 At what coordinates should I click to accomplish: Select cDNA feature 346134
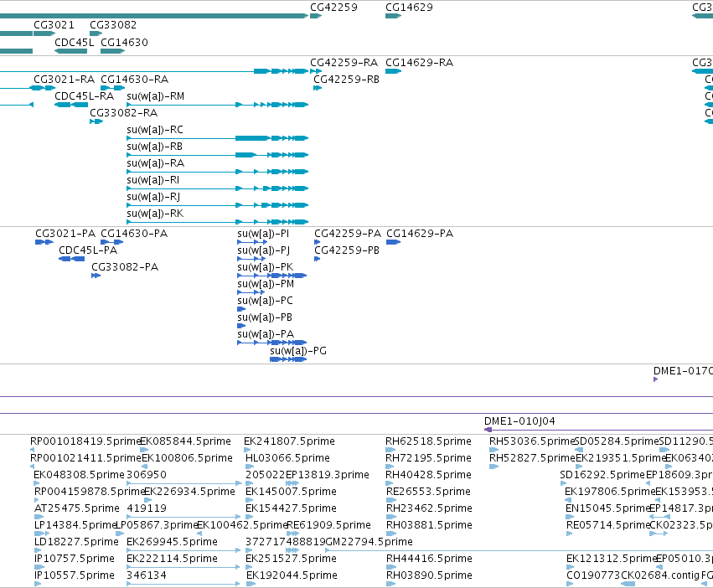(147, 575)
